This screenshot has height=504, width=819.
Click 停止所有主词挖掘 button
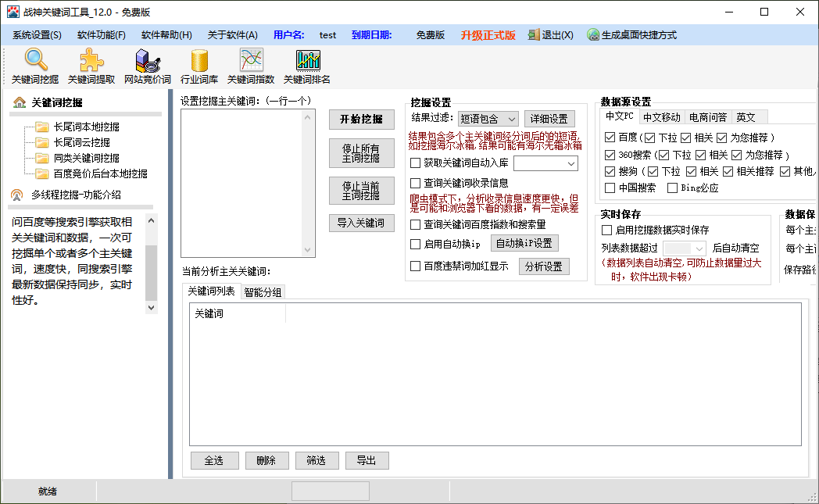pyautogui.click(x=362, y=153)
